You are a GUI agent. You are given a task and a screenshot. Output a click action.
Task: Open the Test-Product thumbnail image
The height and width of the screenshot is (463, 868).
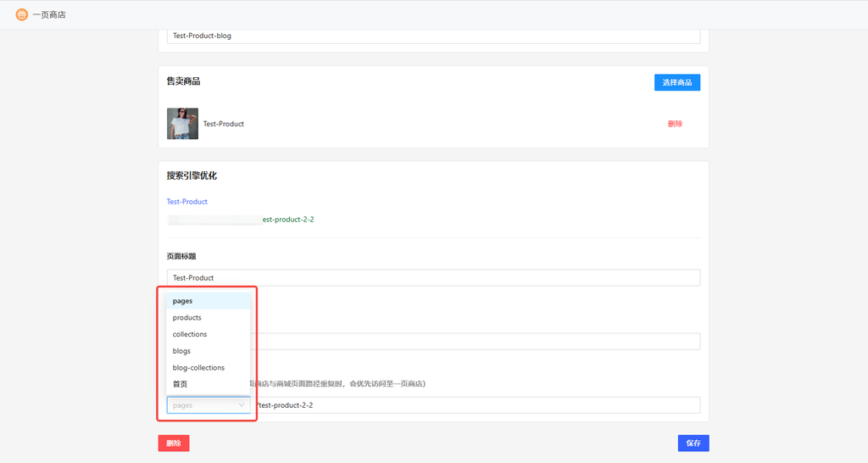[x=182, y=124]
